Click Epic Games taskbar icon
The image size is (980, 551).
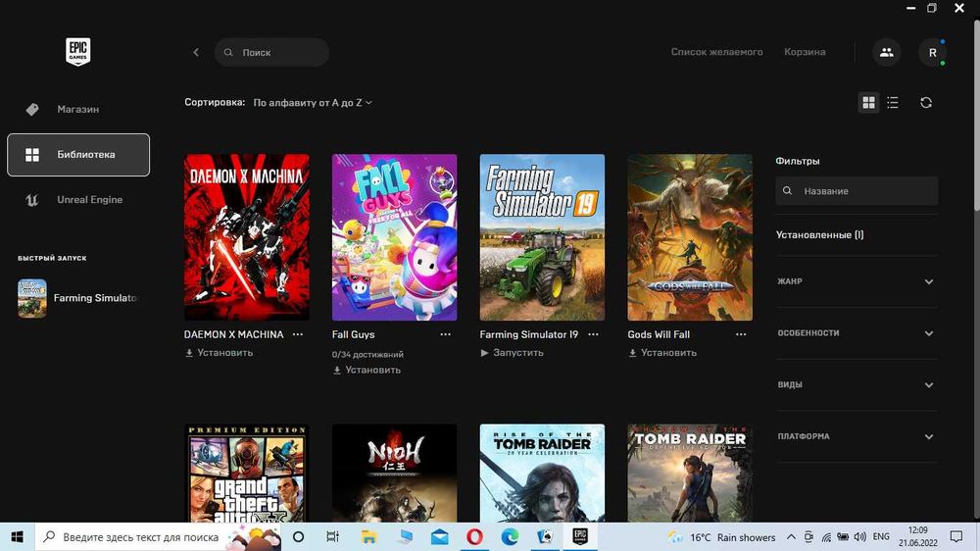click(580, 536)
